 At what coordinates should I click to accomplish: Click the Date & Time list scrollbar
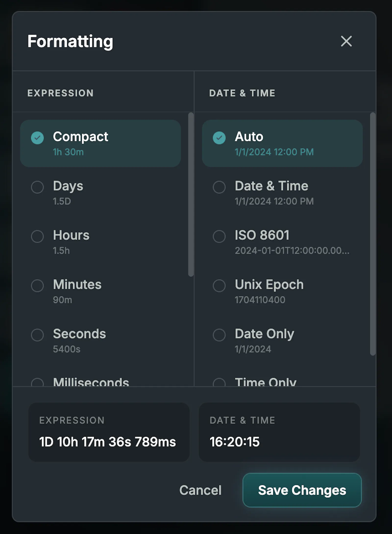(373, 234)
